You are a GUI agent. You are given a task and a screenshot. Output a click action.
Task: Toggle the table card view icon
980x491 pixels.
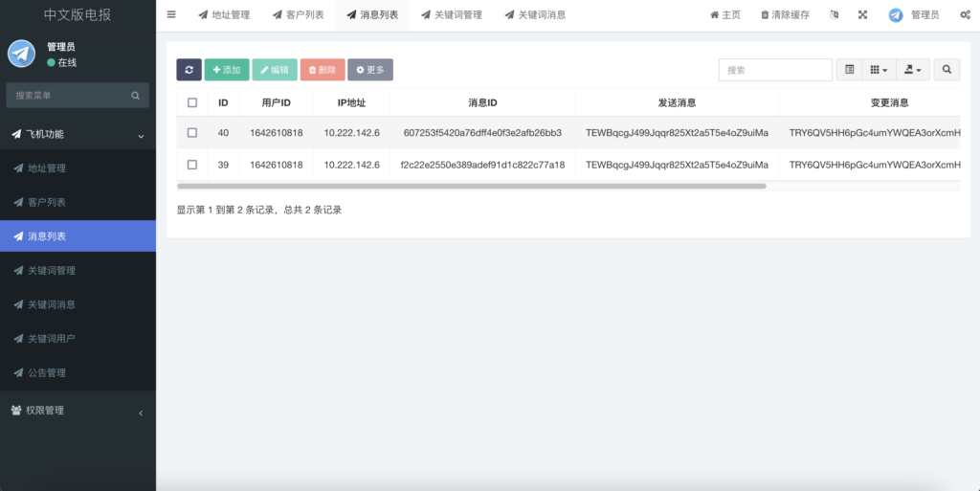(849, 70)
